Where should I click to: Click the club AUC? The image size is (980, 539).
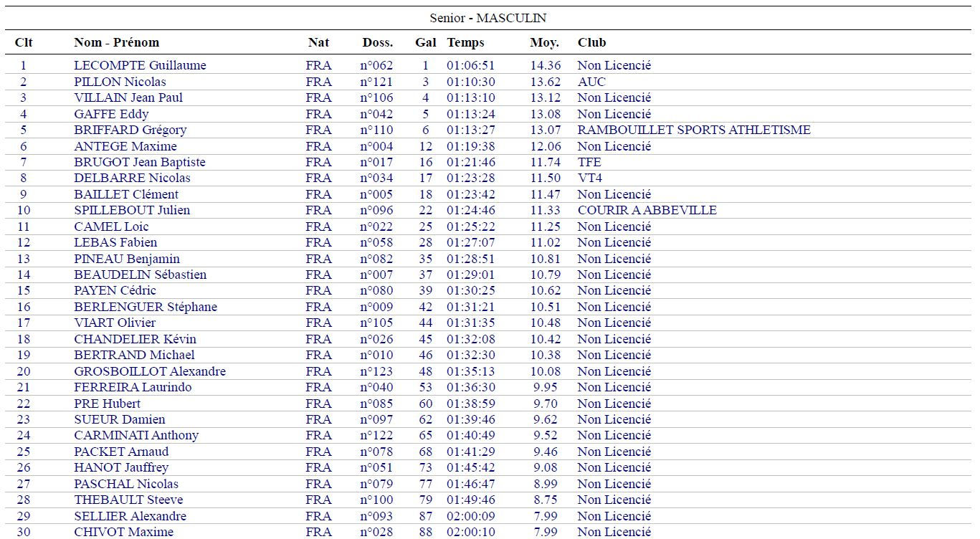point(591,82)
